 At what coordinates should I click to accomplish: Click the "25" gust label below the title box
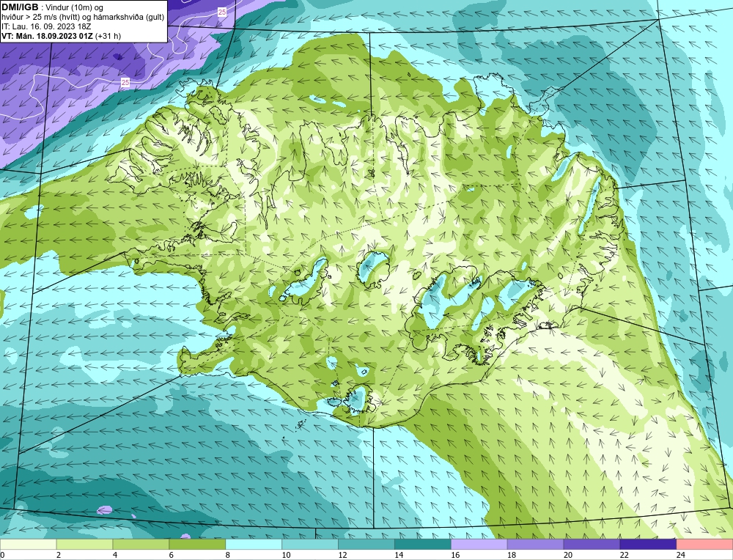125,83
